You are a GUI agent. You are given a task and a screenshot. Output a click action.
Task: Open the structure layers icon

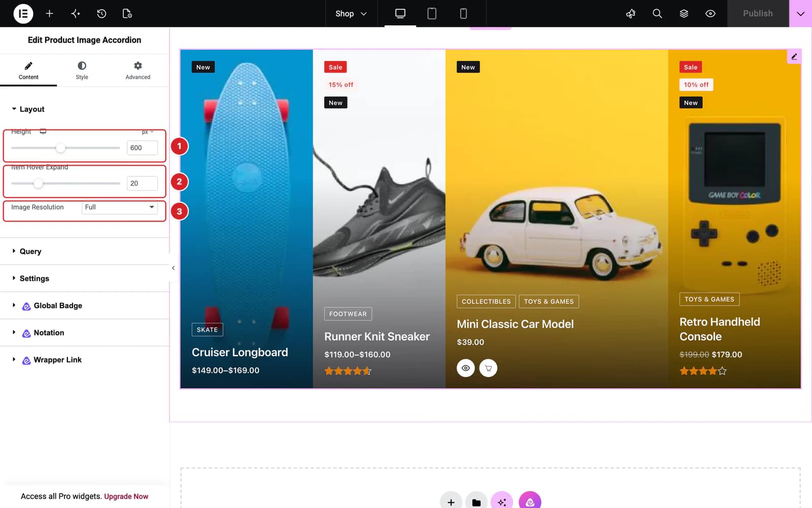click(684, 14)
